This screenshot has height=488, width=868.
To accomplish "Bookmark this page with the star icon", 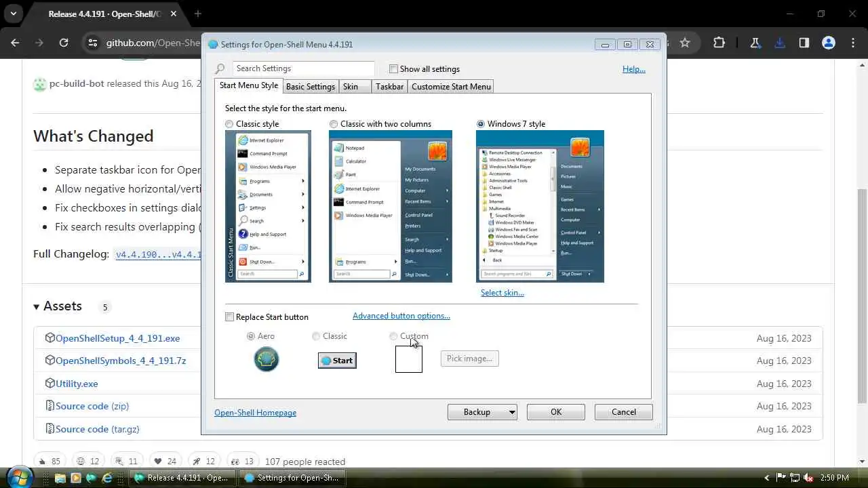I will pos(685,43).
